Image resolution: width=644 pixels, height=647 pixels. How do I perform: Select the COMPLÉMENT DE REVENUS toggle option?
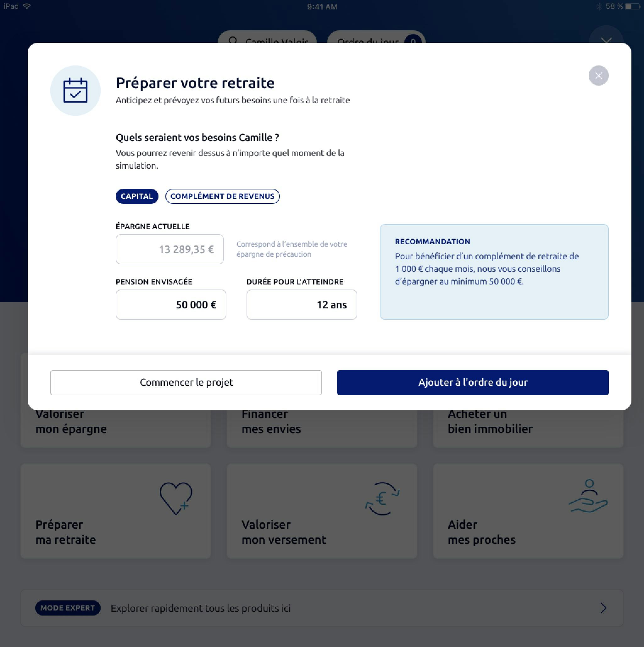tap(222, 196)
